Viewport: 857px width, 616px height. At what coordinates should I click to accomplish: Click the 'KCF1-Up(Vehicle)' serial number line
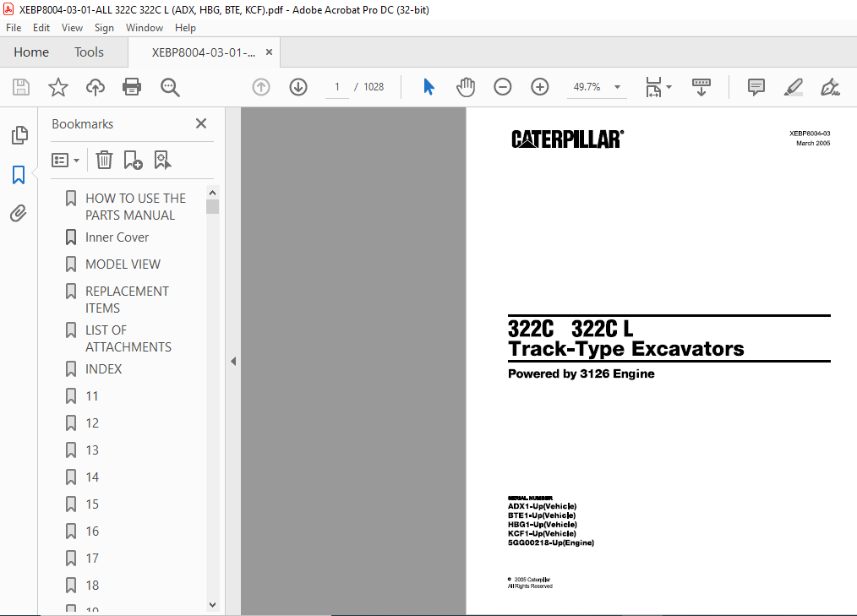pyautogui.click(x=542, y=533)
